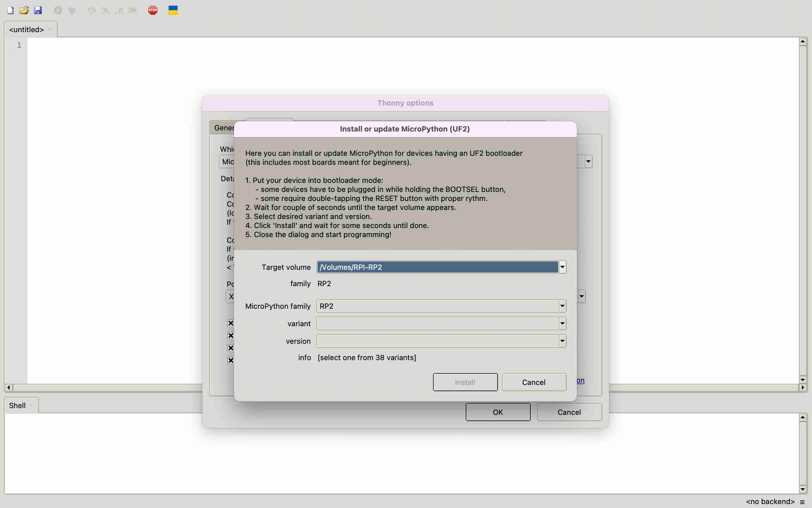Expand the version dropdown arrow
This screenshot has width=812, height=508.
point(563,341)
